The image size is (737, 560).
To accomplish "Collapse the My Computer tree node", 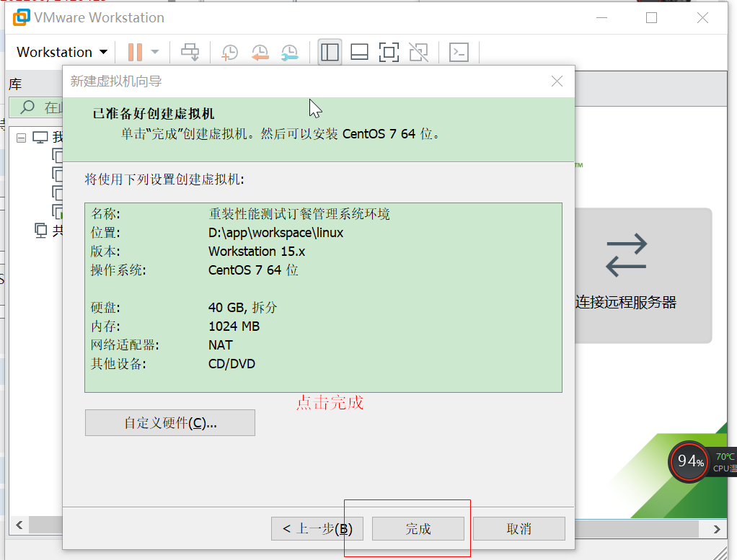I will click(21, 138).
